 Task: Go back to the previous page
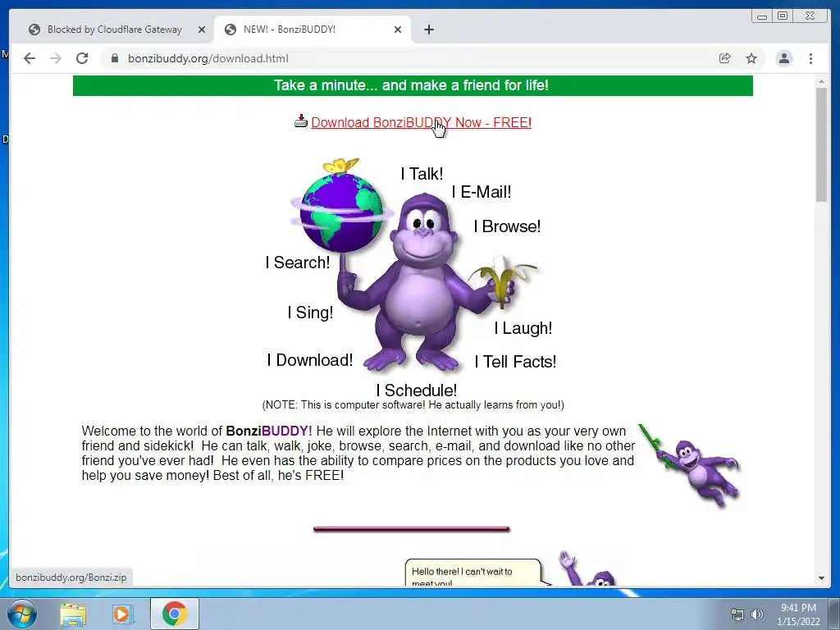coord(30,58)
